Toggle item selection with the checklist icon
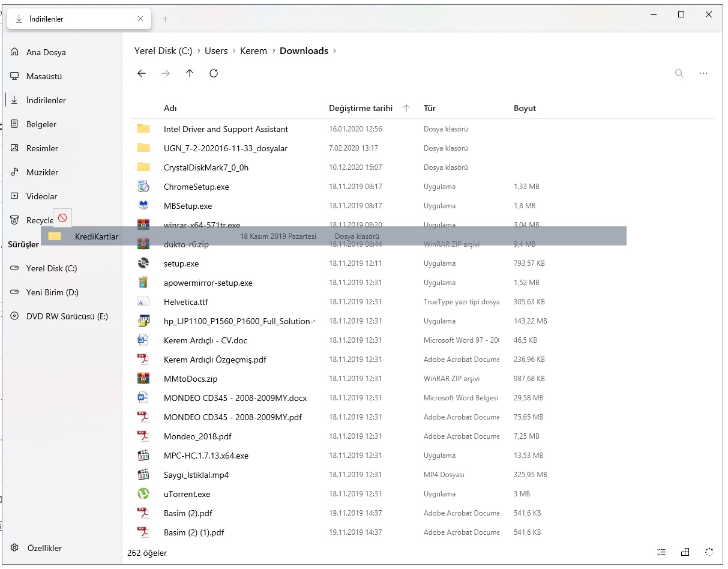 661,552
